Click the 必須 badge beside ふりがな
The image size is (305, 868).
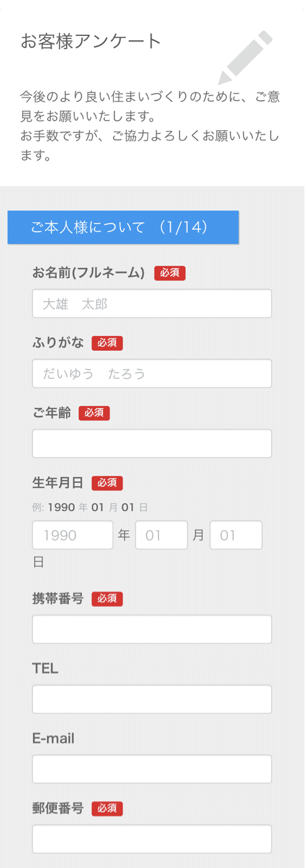(107, 343)
